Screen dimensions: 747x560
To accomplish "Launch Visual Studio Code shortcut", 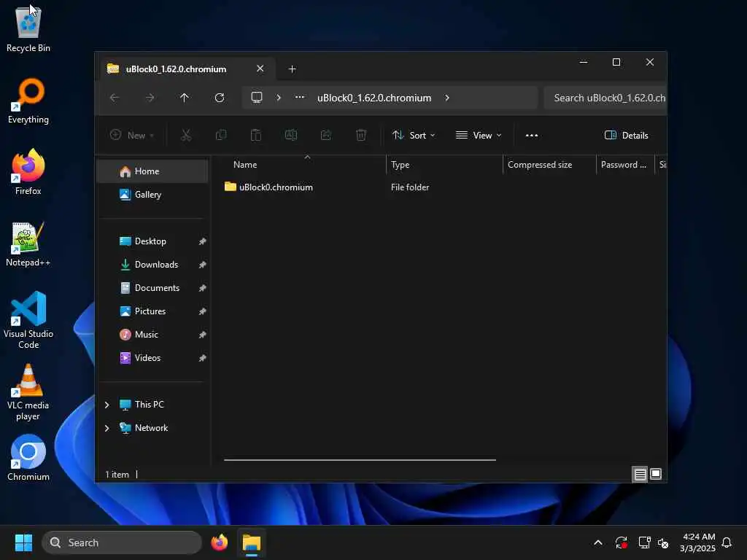I will (x=28, y=320).
